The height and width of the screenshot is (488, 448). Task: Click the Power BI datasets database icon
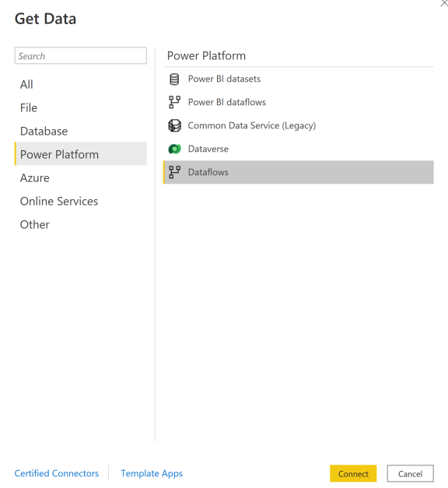coord(174,79)
